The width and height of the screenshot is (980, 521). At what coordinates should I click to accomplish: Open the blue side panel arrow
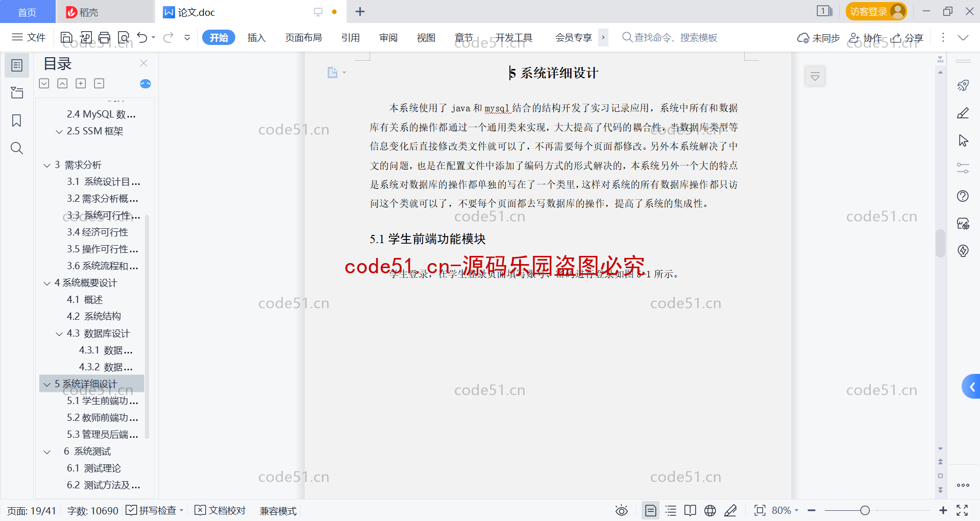(x=971, y=387)
